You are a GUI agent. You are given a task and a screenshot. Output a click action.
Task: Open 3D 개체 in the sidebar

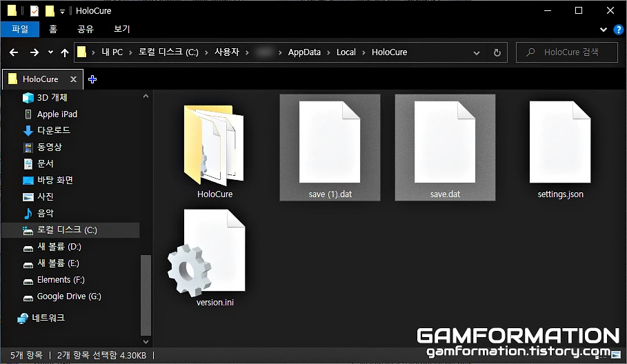click(x=52, y=97)
